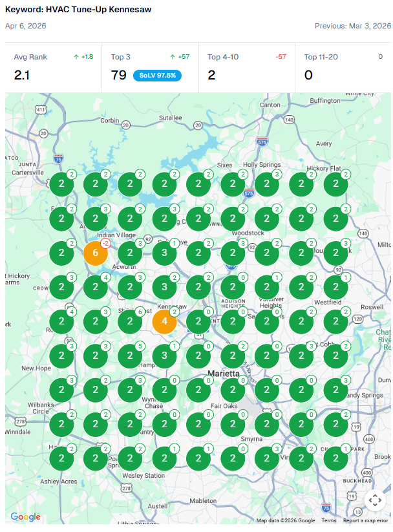Click the keyword HVAC Tune-Up Kennesaw title
The width and height of the screenshot is (393, 532).
[78, 10]
